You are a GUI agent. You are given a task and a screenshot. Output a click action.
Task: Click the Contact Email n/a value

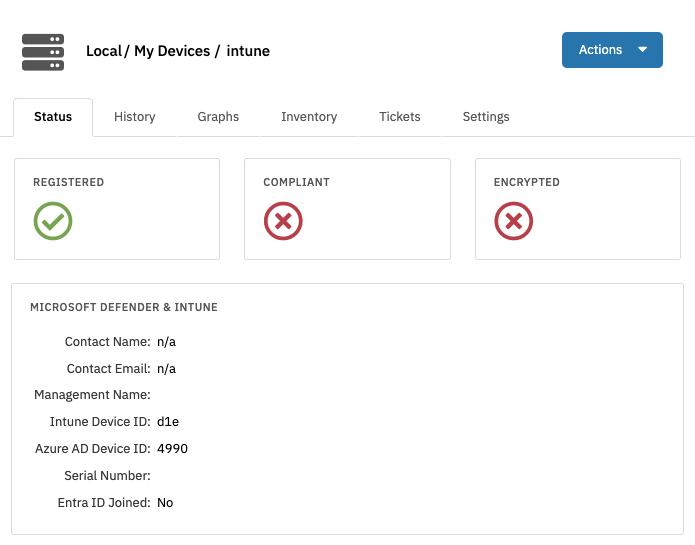coord(166,369)
